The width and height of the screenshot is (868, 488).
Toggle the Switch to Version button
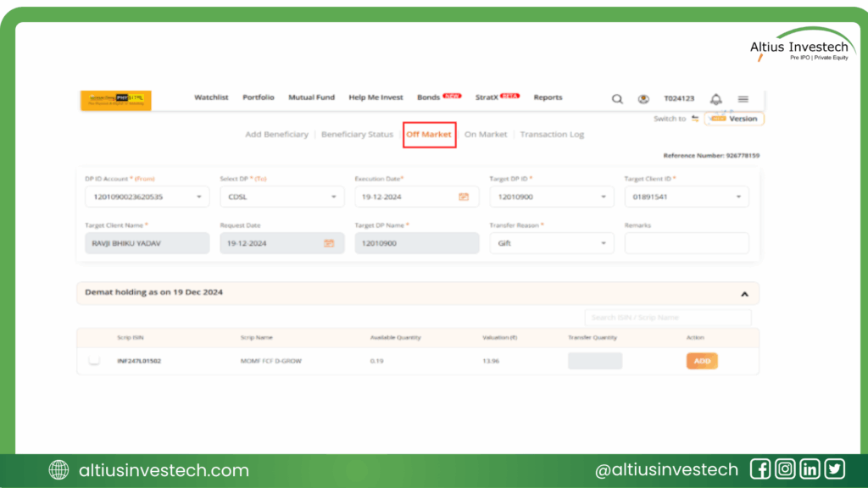734,119
